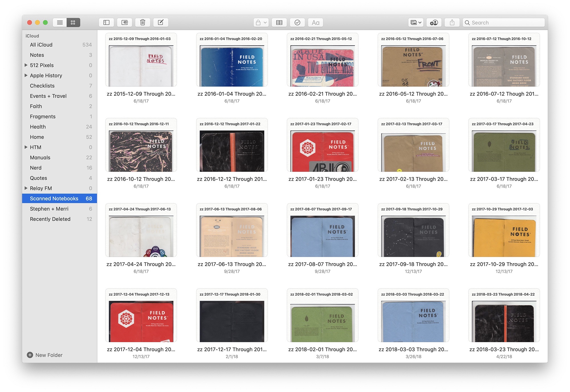Image resolution: width=570 pixels, height=392 pixels.
Task: Expand the Relay FM folder
Action: pyautogui.click(x=26, y=188)
